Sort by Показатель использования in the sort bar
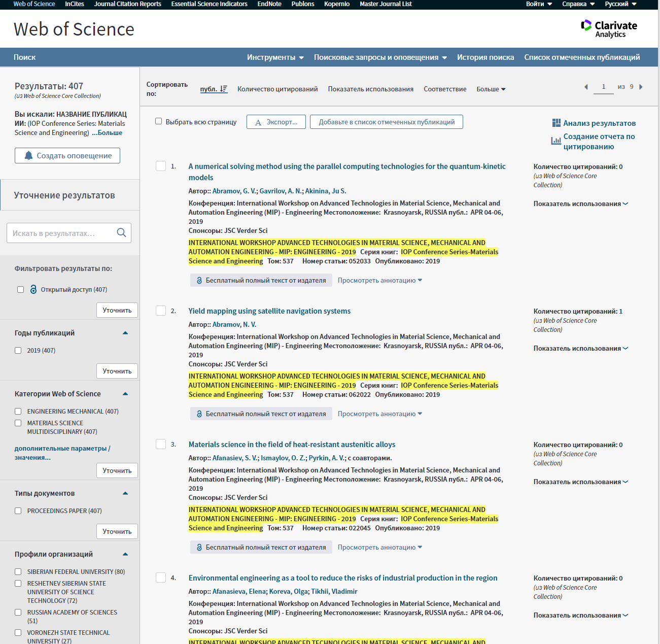This screenshot has height=644, width=660. tap(371, 89)
